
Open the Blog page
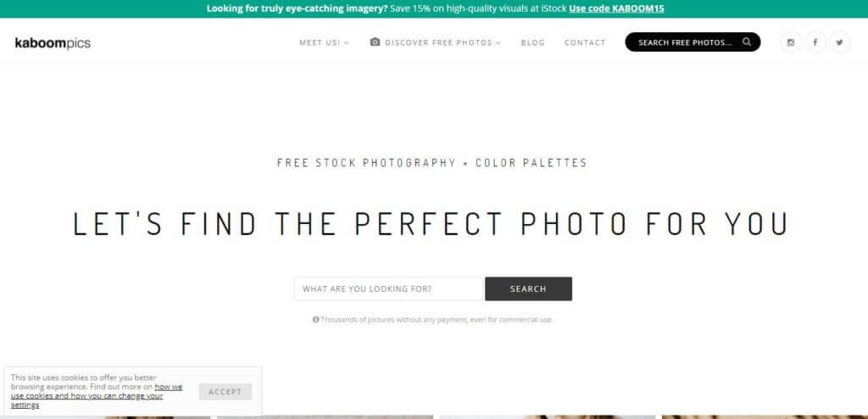click(x=533, y=42)
